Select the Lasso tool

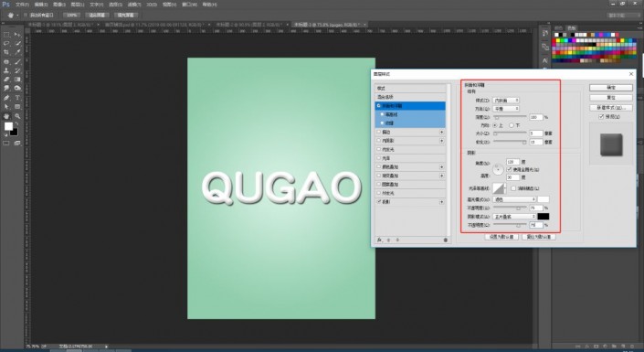tap(6, 44)
